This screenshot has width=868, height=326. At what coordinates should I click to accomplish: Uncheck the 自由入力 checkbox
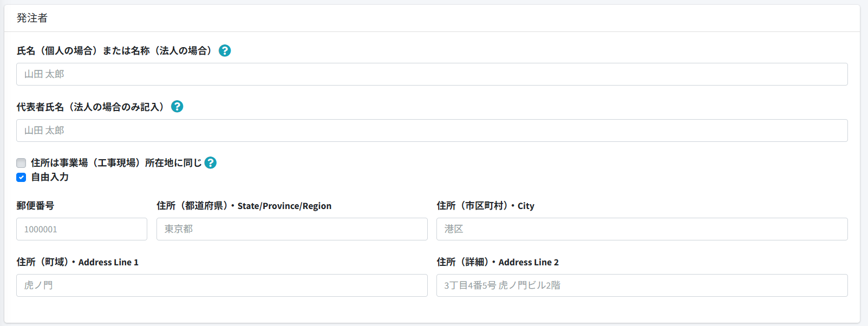21,177
